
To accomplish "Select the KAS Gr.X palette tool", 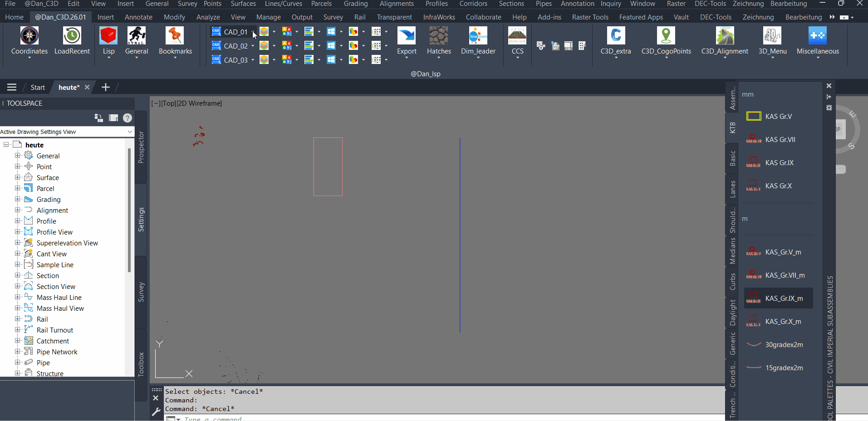I will pos(779,186).
